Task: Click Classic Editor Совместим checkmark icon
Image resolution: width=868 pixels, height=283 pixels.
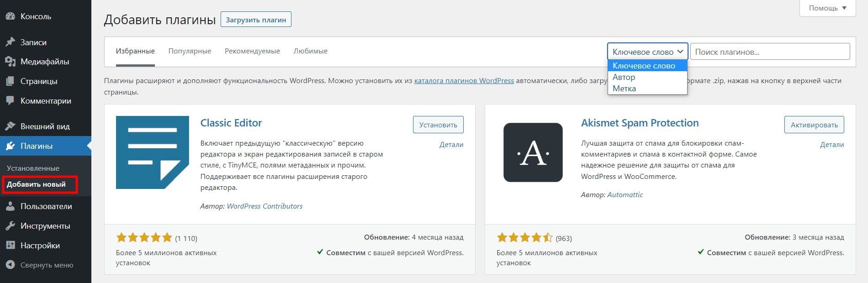Action: [x=320, y=252]
